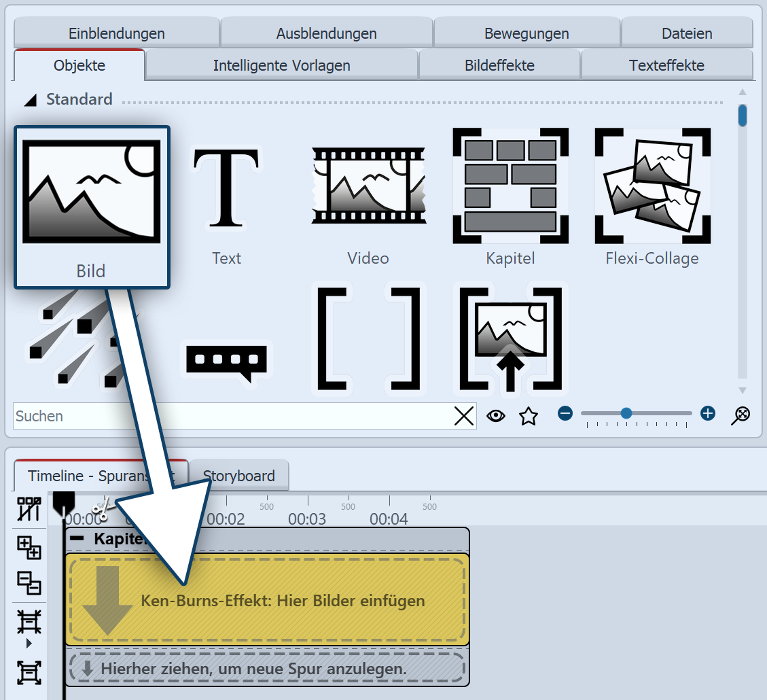Toggle the eye visibility filter

click(496, 416)
